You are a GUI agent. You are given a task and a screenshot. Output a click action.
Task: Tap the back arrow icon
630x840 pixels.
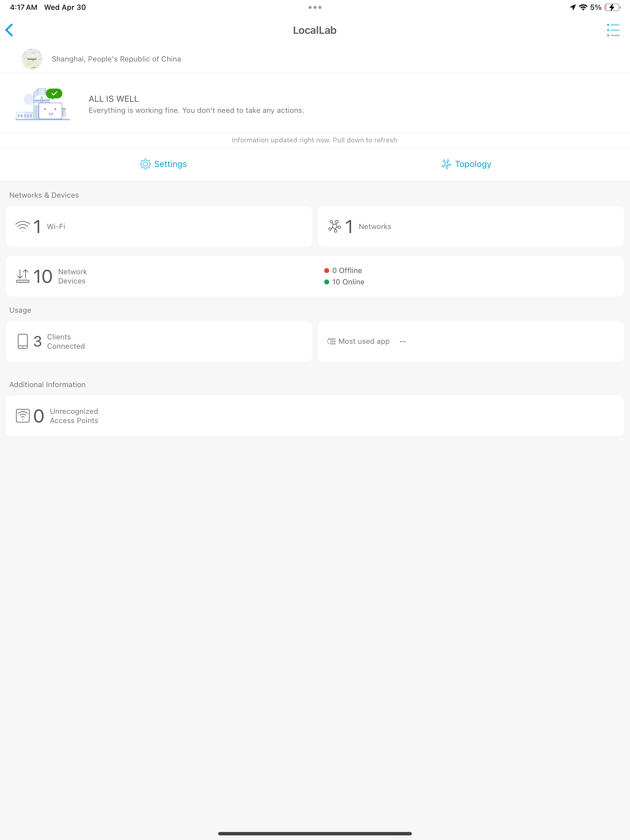pos(10,30)
